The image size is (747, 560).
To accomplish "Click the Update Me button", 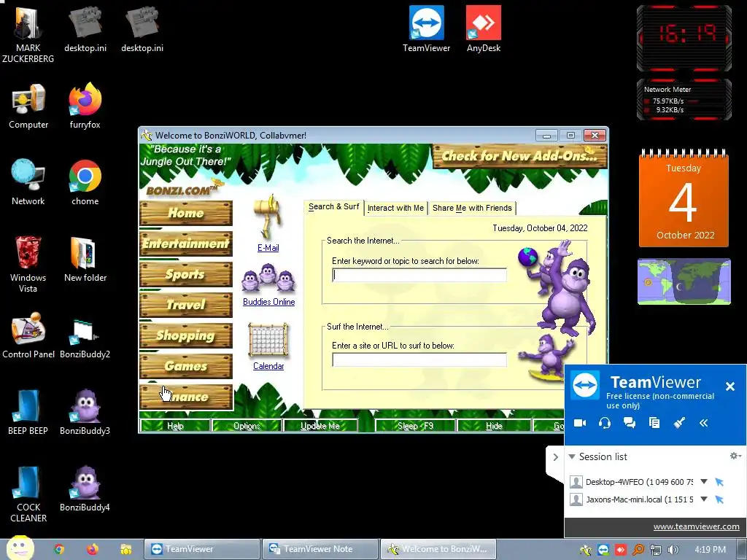I will pos(320,426).
